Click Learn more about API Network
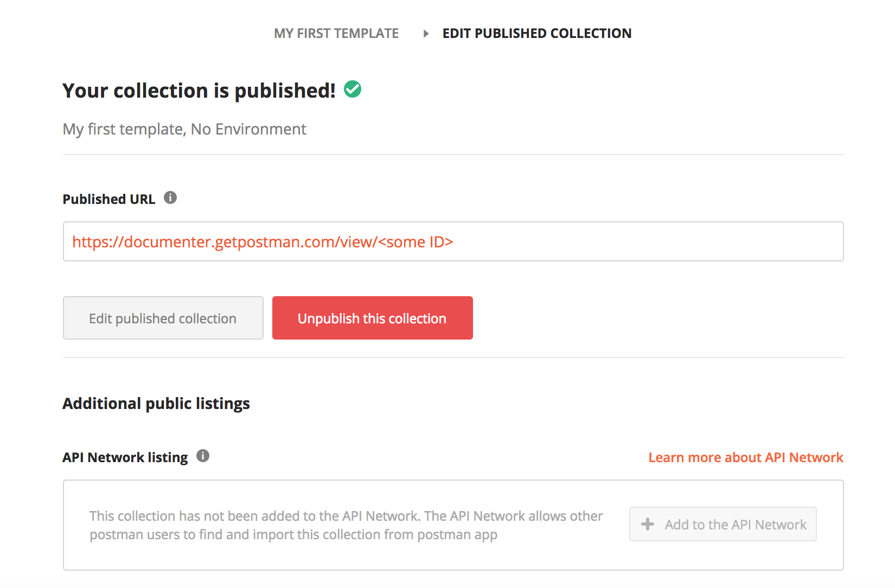This screenshot has width=895, height=588. point(745,457)
